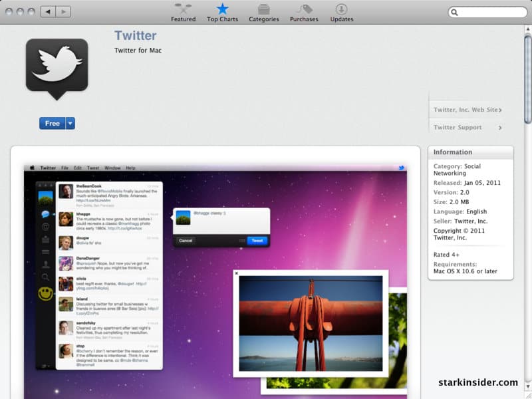Select the Top Charts star icon

point(222,9)
